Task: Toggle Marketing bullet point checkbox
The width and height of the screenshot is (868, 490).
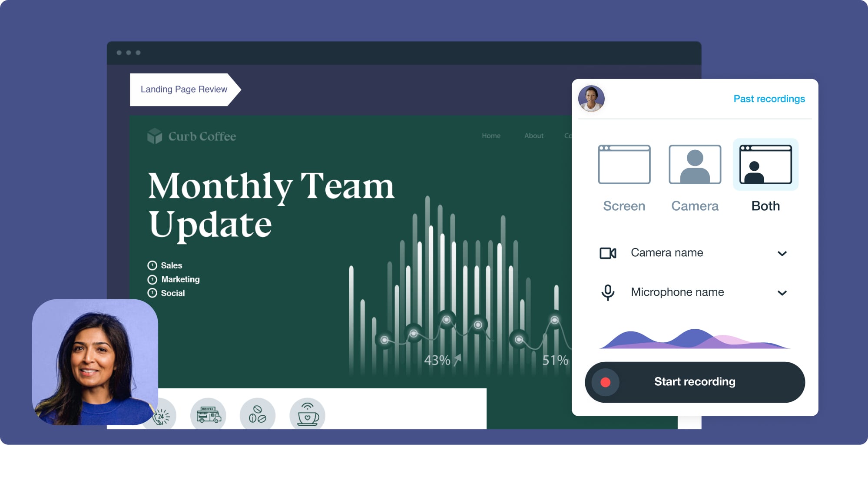Action: [x=152, y=278]
